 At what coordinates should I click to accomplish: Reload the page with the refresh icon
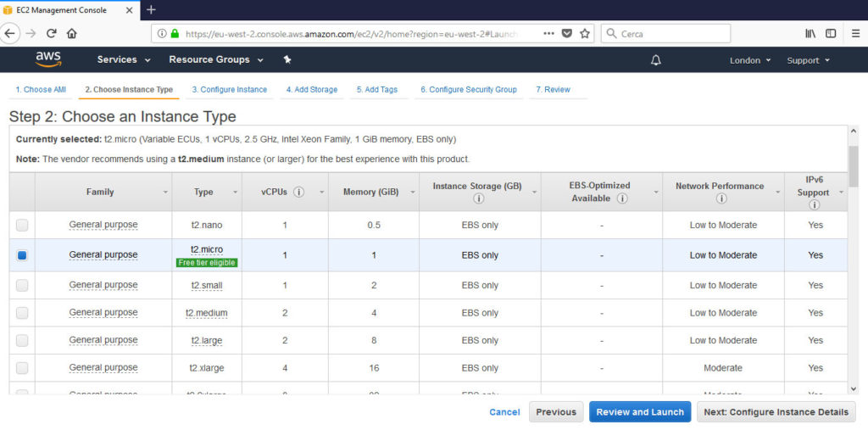[52, 33]
